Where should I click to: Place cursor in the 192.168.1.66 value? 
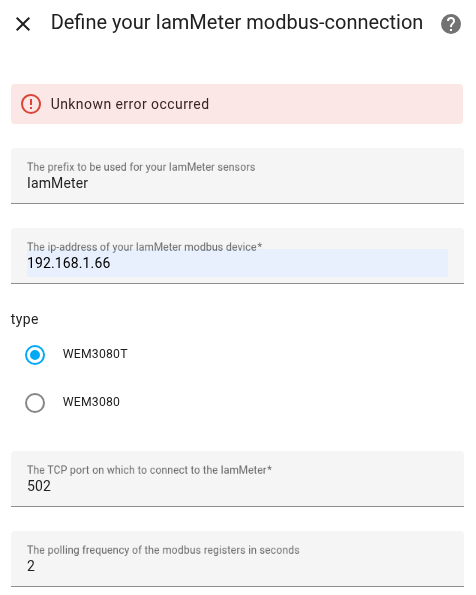69,263
